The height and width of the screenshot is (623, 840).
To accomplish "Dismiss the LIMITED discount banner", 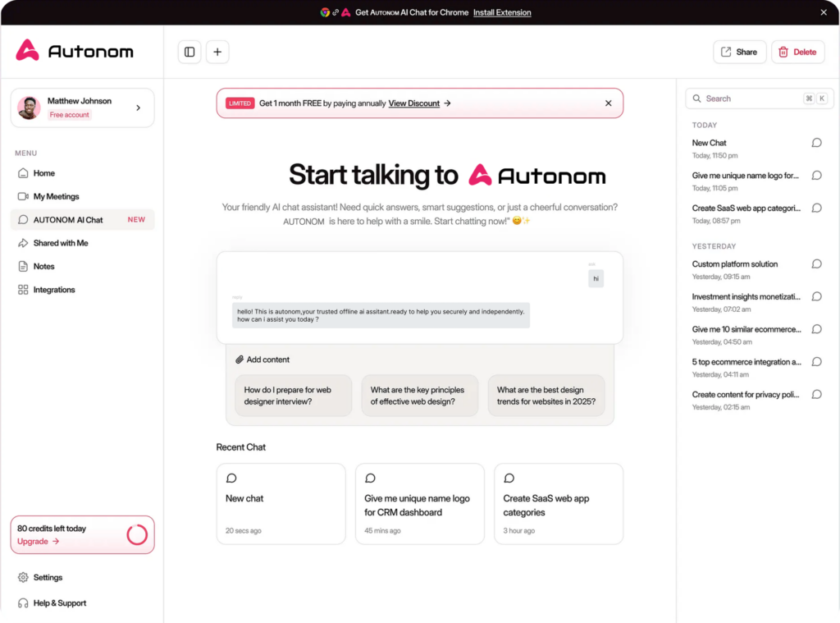I will click(x=608, y=103).
